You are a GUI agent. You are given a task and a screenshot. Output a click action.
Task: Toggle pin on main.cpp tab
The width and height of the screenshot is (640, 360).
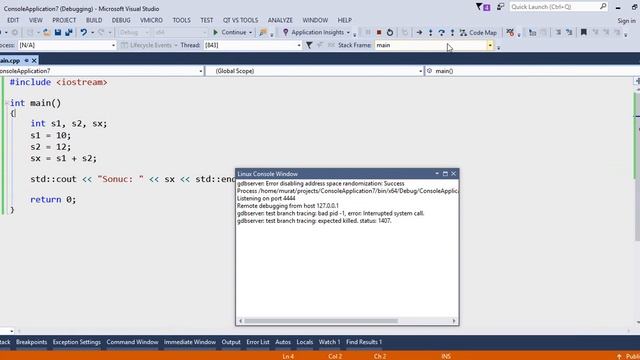pyautogui.click(x=27, y=60)
